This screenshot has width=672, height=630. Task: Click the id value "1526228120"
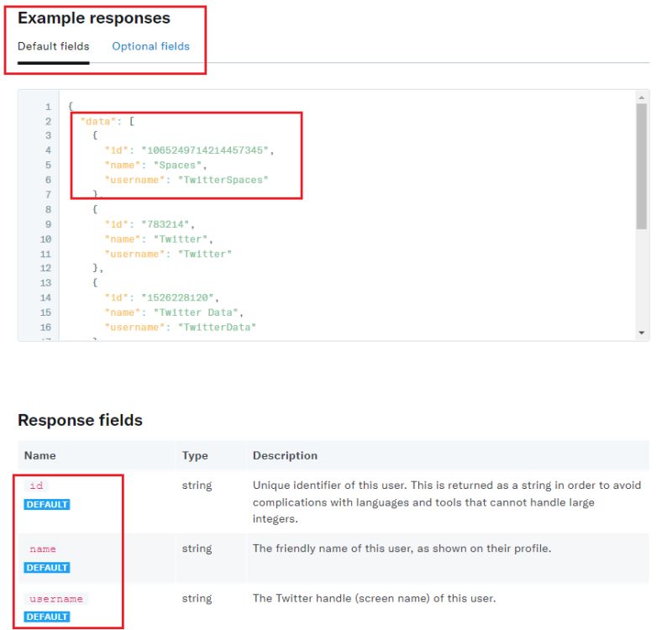tap(177, 298)
